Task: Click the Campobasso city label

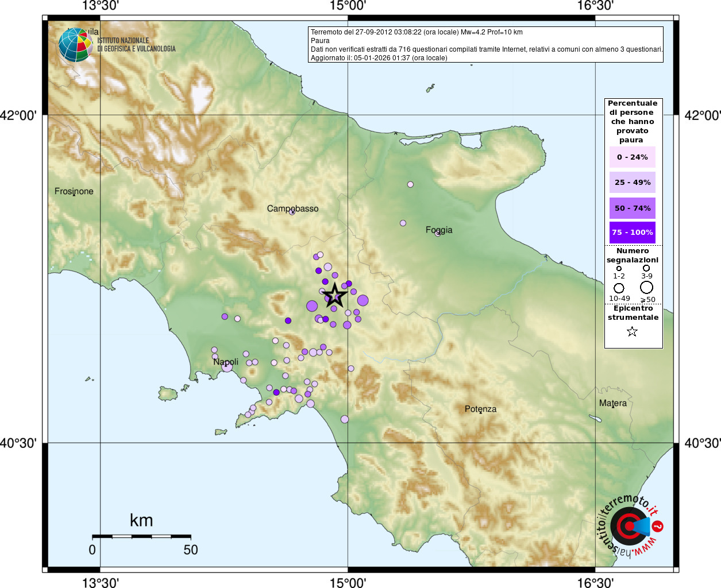Action: pyautogui.click(x=292, y=208)
